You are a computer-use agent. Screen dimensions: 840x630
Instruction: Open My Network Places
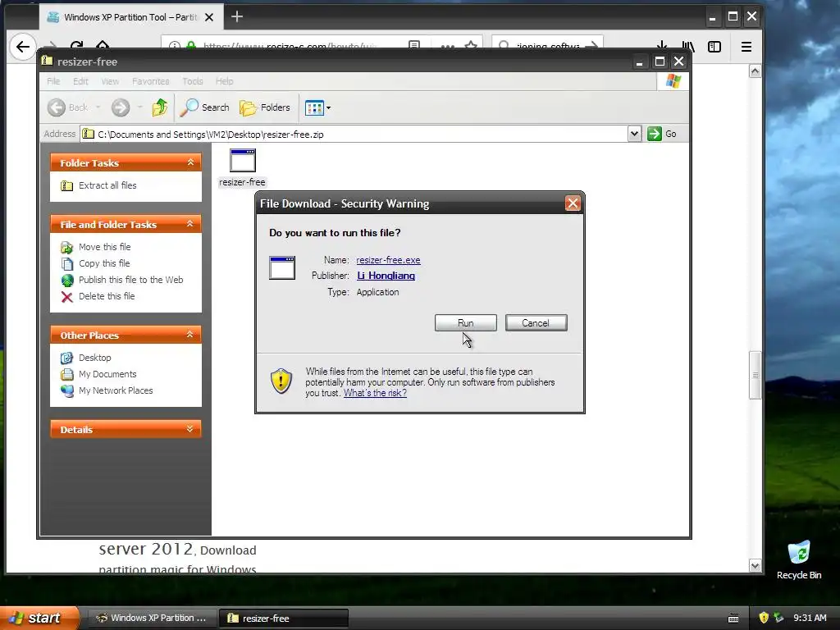click(116, 390)
